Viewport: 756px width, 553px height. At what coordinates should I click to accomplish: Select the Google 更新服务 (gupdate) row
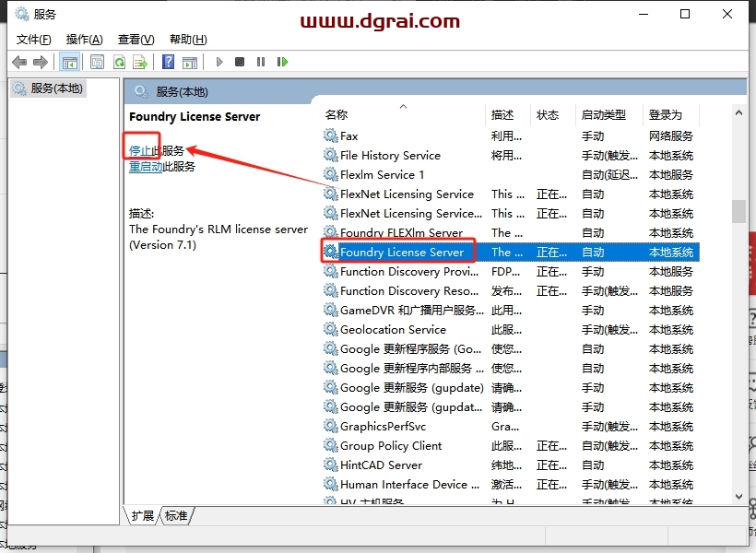(x=510, y=388)
